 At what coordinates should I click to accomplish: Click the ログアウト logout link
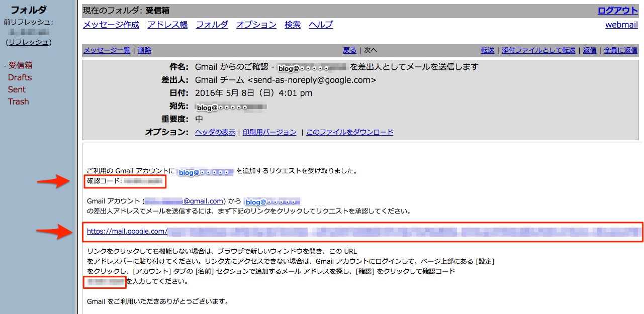pyautogui.click(x=617, y=11)
